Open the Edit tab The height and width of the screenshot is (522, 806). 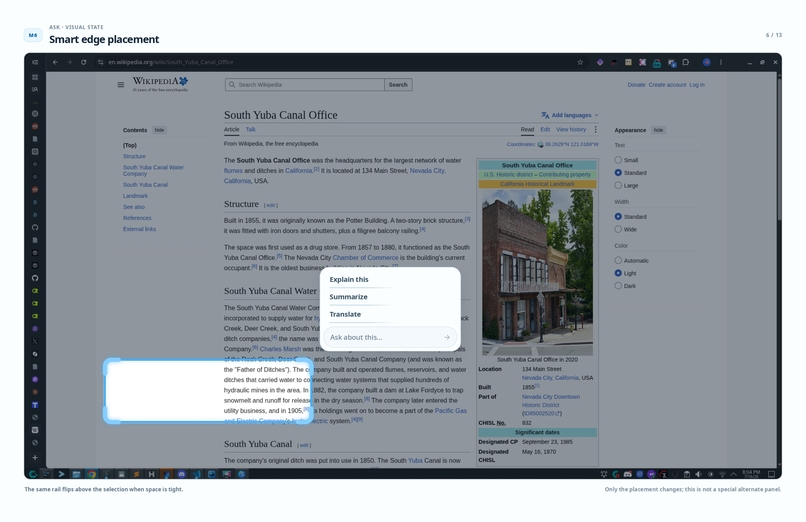click(545, 129)
